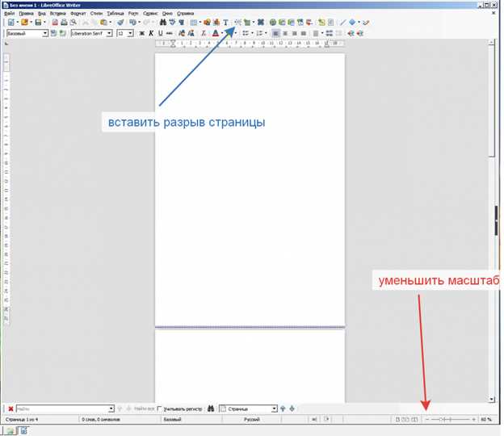Open the Справка menu

pos(186,14)
